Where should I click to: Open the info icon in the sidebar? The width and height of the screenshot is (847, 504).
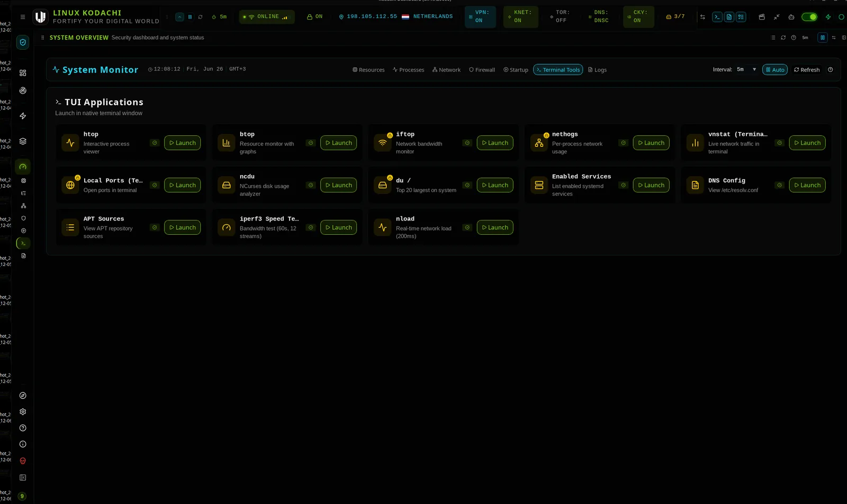(x=23, y=445)
